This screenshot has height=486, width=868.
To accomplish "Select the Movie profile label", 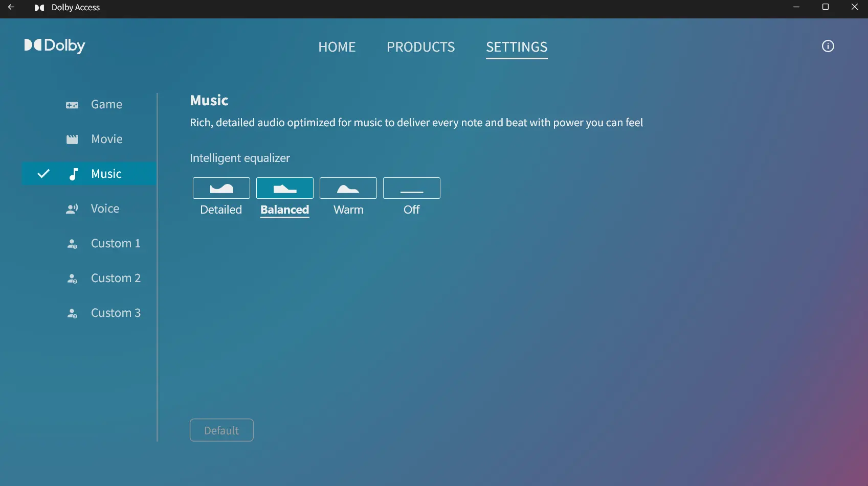I will point(107,139).
